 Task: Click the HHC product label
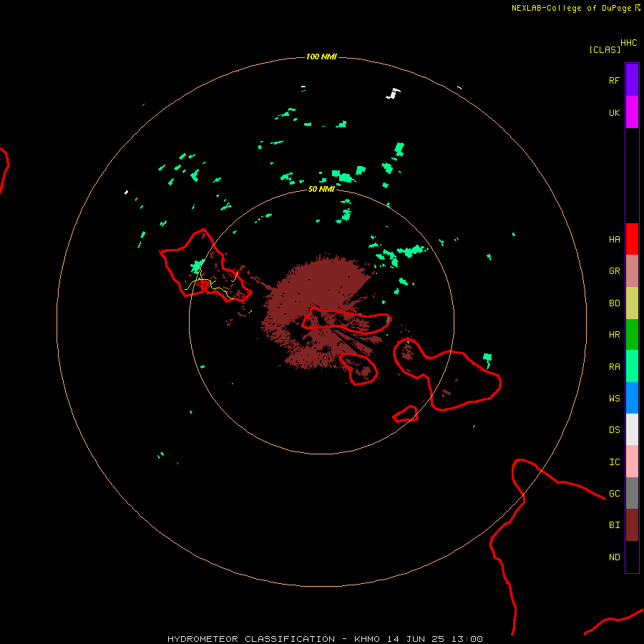click(x=628, y=43)
